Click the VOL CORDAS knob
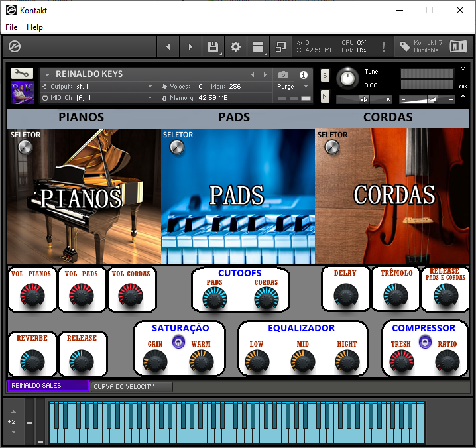 point(131,296)
